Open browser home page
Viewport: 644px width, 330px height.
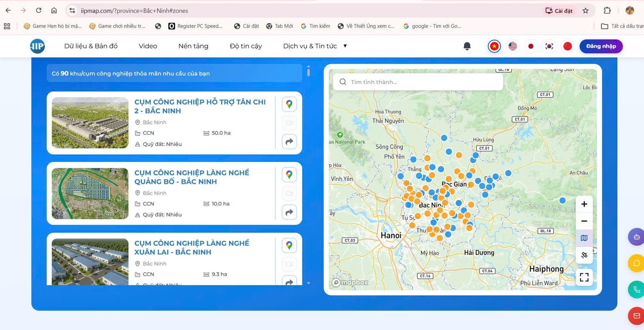(x=54, y=10)
